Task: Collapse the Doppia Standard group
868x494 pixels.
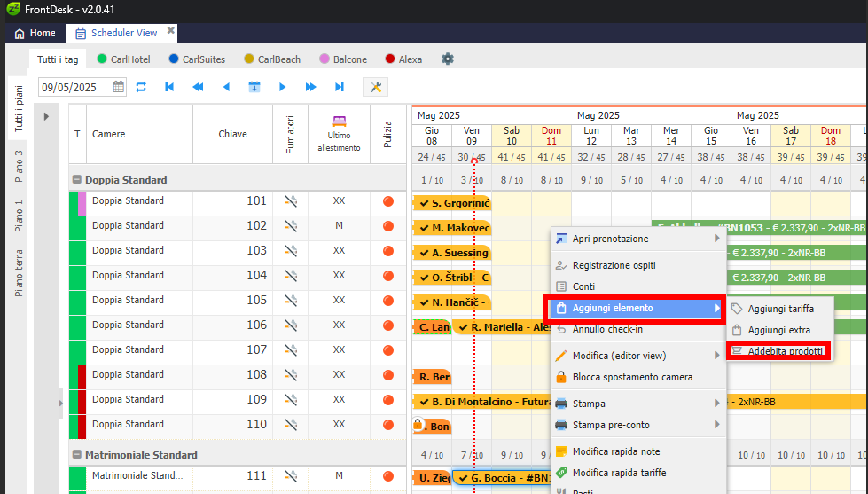Action: point(77,179)
